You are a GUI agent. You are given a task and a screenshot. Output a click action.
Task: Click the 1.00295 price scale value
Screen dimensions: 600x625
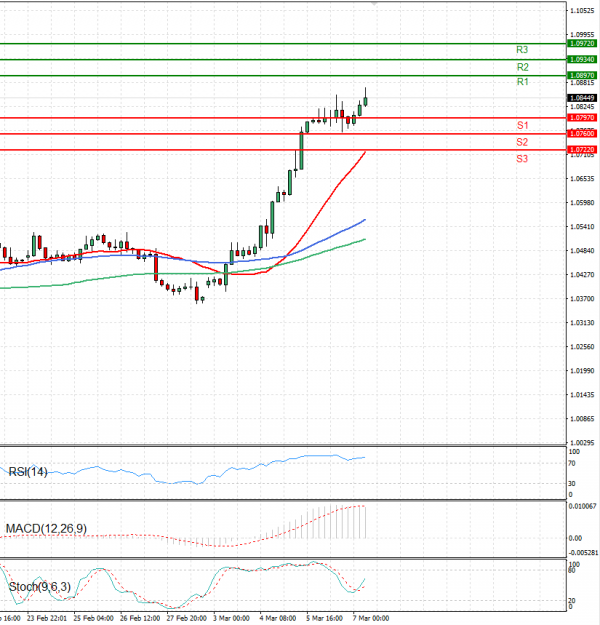pos(582,442)
